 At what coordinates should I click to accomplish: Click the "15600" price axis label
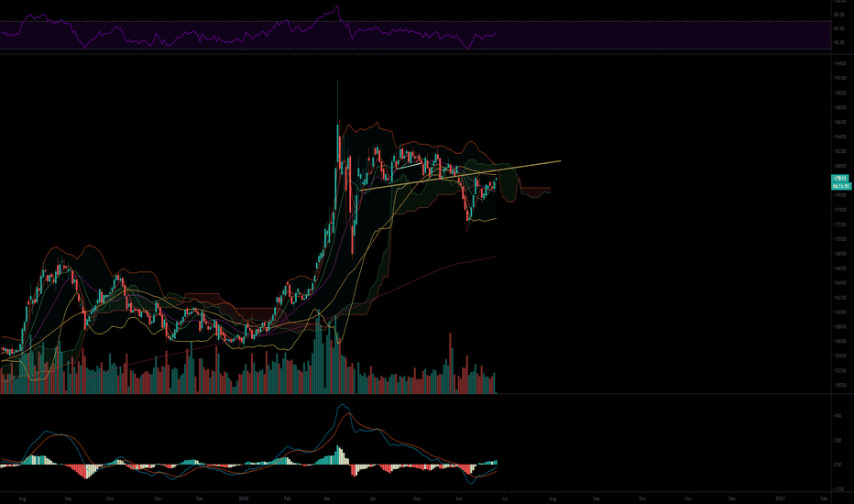pyautogui.click(x=840, y=342)
